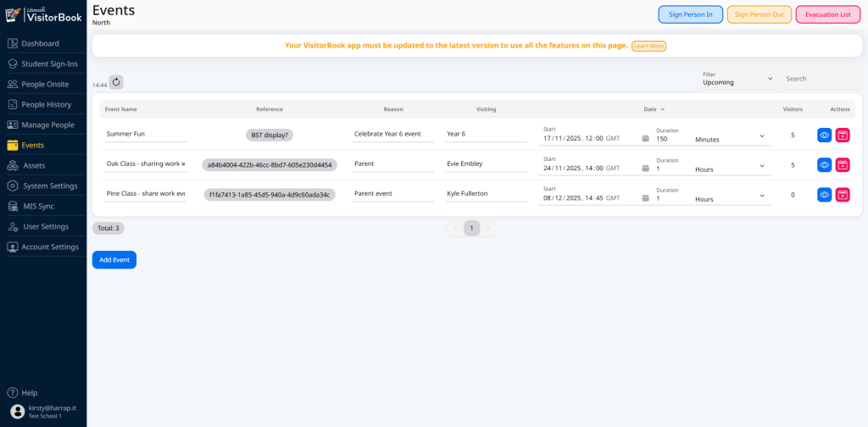This screenshot has width=868, height=427.
Task: Open the Filter Upcoming dropdown
Action: pyautogui.click(x=737, y=79)
